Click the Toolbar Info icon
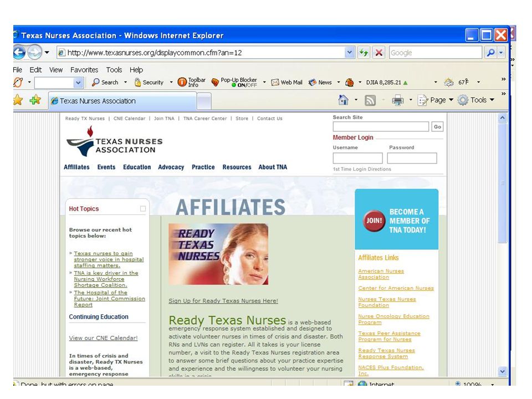 click(192, 82)
